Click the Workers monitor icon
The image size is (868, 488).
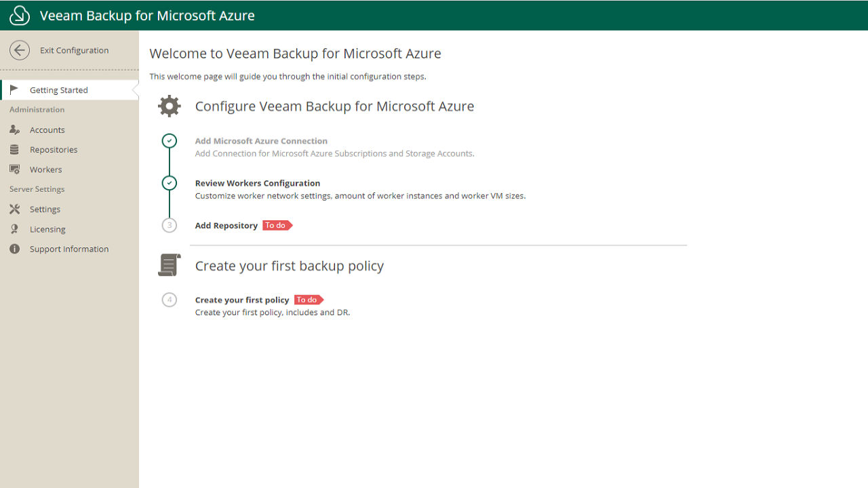pos(14,169)
